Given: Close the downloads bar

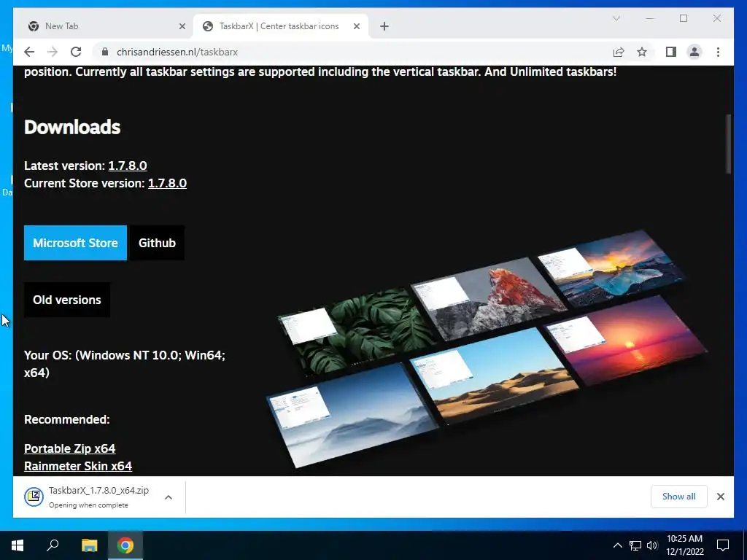Looking at the screenshot, I should [x=720, y=497].
